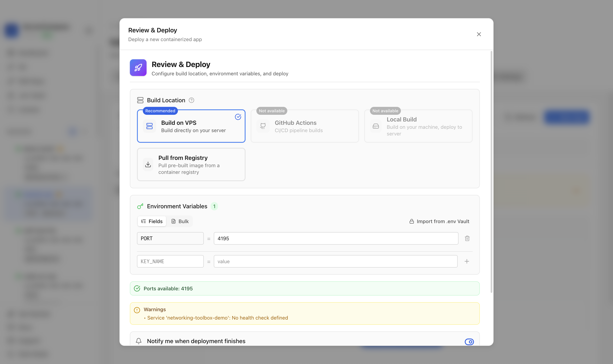The height and width of the screenshot is (364, 613).
Task: Click the Pull from Registry download icon
Action: point(148,165)
